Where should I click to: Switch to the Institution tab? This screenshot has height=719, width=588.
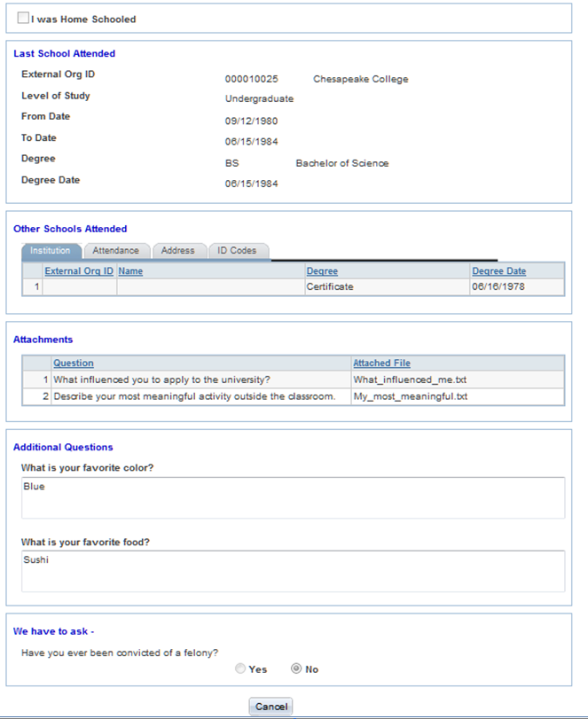coord(51,251)
